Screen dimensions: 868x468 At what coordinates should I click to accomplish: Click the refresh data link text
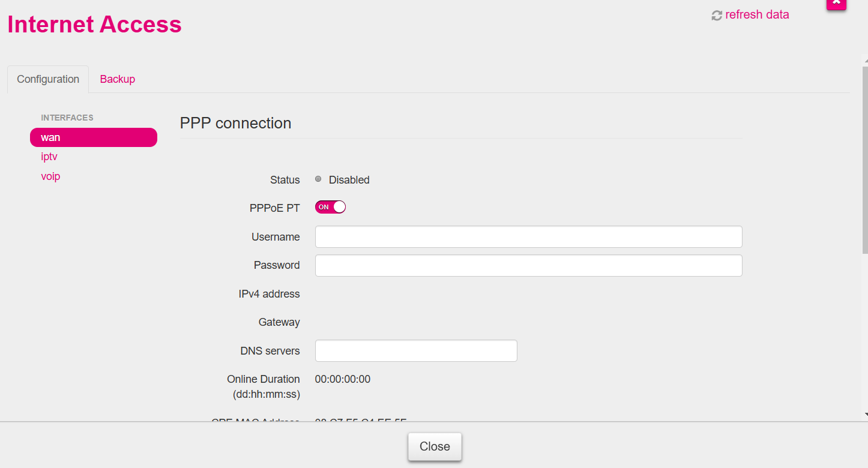coord(757,15)
